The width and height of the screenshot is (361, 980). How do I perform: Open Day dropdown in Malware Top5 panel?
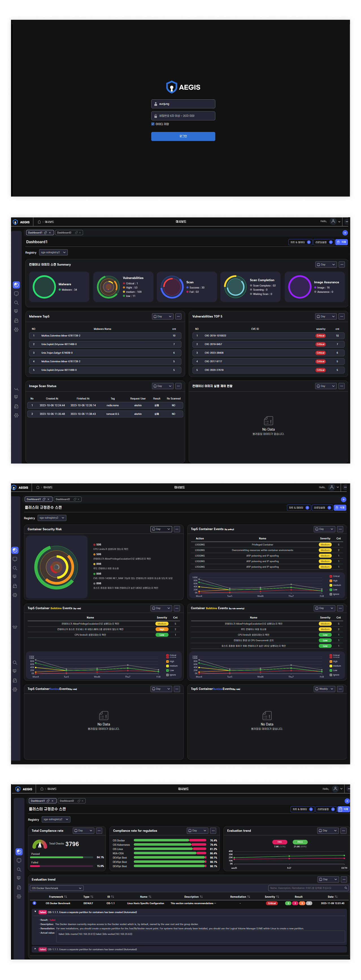click(162, 316)
